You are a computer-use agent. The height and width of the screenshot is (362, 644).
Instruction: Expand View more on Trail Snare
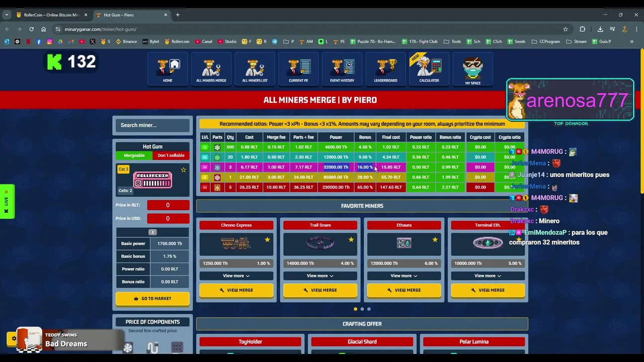pos(320,276)
